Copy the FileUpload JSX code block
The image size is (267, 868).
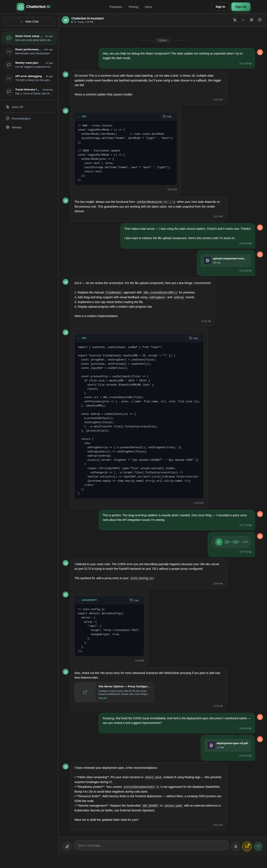(x=194, y=338)
